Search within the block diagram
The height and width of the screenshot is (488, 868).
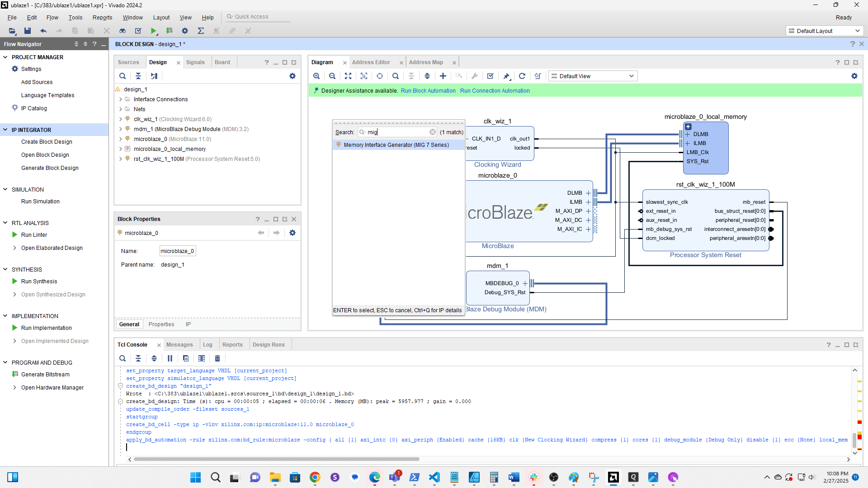396,76
